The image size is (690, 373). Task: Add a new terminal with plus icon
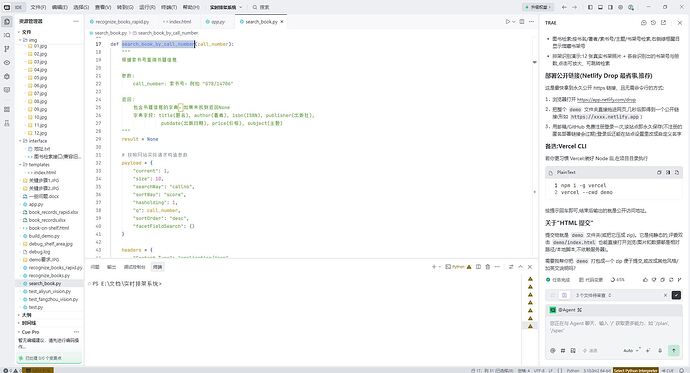point(434,267)
